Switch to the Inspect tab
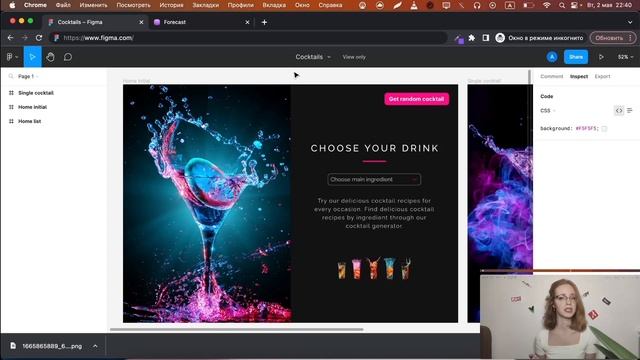 (579, 76)
